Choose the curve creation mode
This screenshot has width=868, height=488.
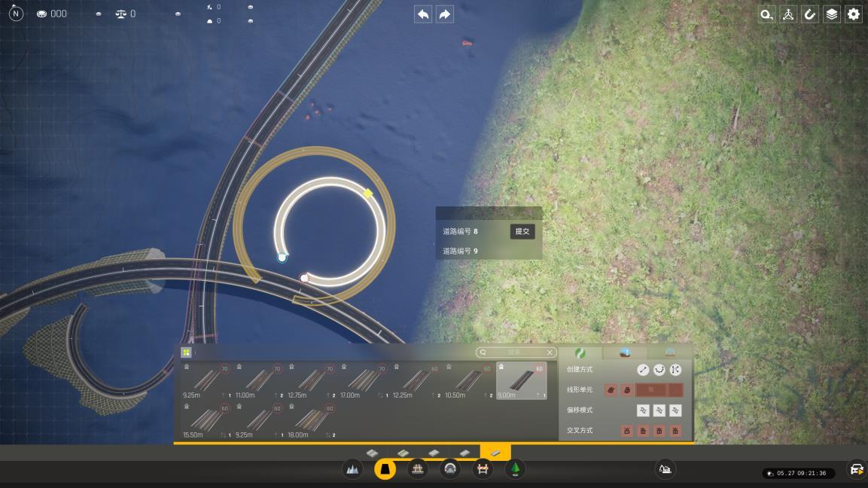(x=659, y=370)
